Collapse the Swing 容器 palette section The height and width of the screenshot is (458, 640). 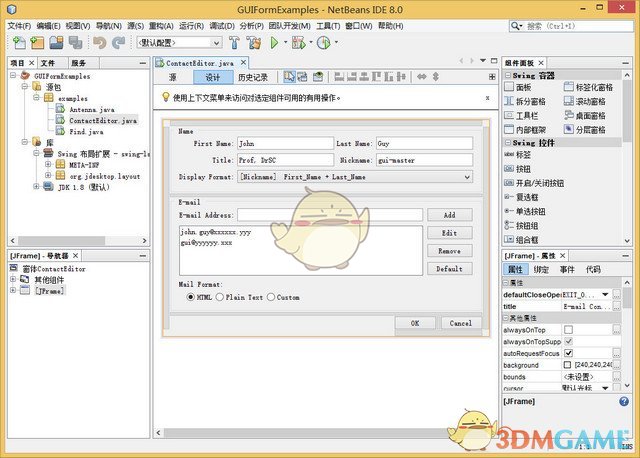click(x=508, y=76)
